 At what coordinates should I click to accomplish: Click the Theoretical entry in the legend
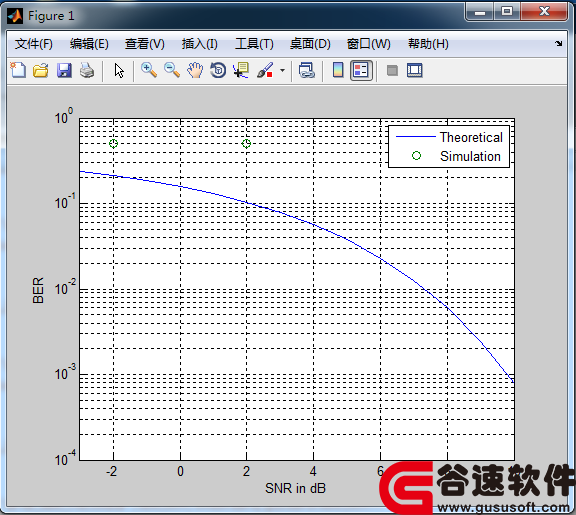pyautogui.click(x=471, y=137)
